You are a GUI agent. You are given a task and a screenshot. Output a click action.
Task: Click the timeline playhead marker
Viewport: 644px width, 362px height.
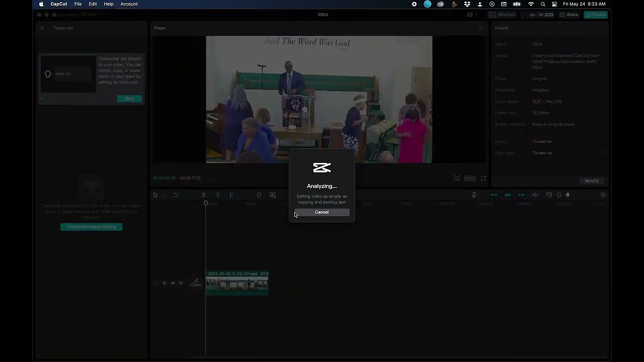(x=205, y=203)
